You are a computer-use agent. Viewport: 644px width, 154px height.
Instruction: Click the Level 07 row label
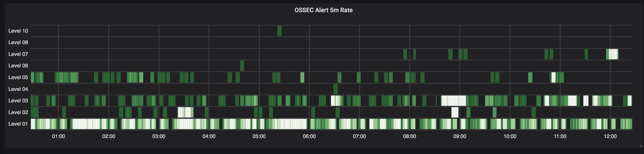pyautogui.click(x=18, y=54)
